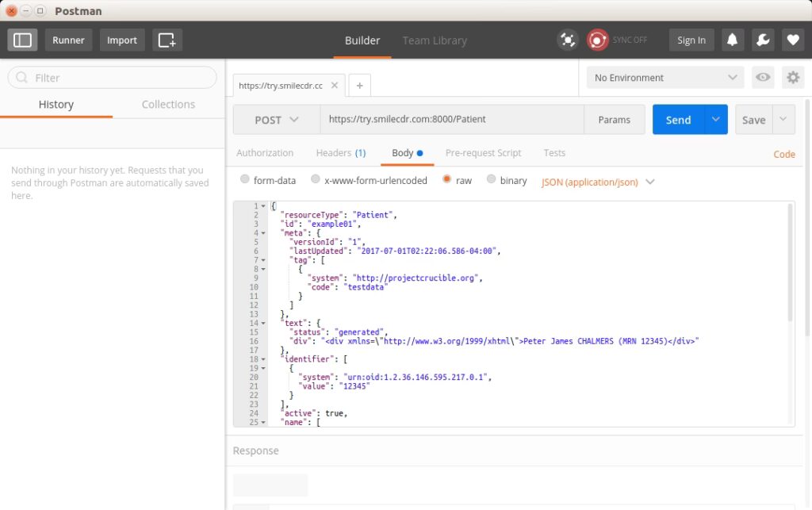Click the interceptor satellite icon
812x510 pixels.
pos(568,40)
